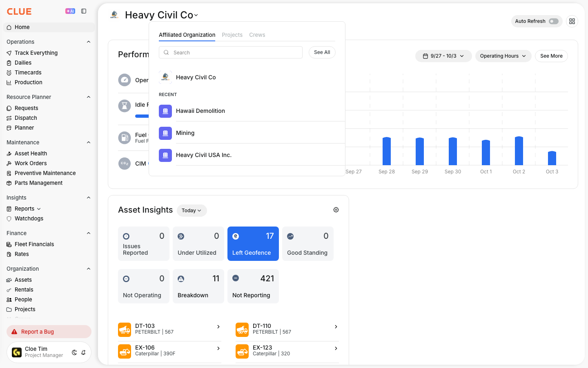588x368 pixels.
Task: Click the organization Search field
Action: pyautogui.click(x=231, y=52)
